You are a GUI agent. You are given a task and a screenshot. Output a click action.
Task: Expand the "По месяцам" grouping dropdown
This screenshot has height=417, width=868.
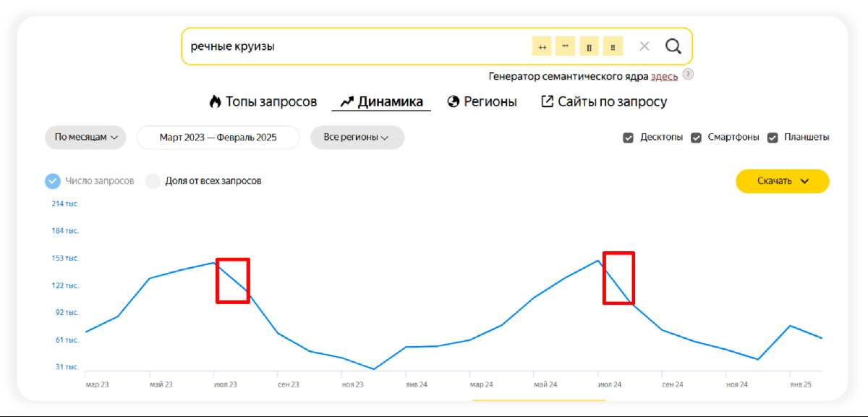(85, 138)
